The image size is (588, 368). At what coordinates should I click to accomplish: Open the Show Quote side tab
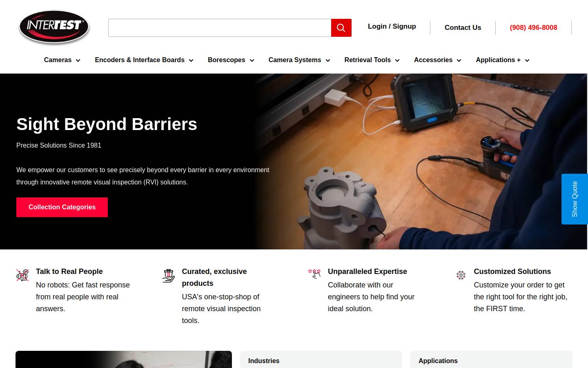[575, 199]
